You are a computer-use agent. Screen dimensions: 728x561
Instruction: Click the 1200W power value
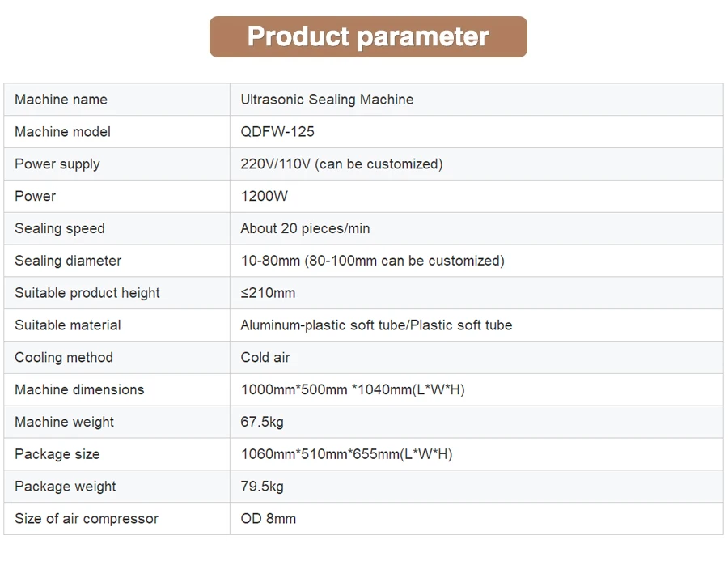click(x=264, y=197)
